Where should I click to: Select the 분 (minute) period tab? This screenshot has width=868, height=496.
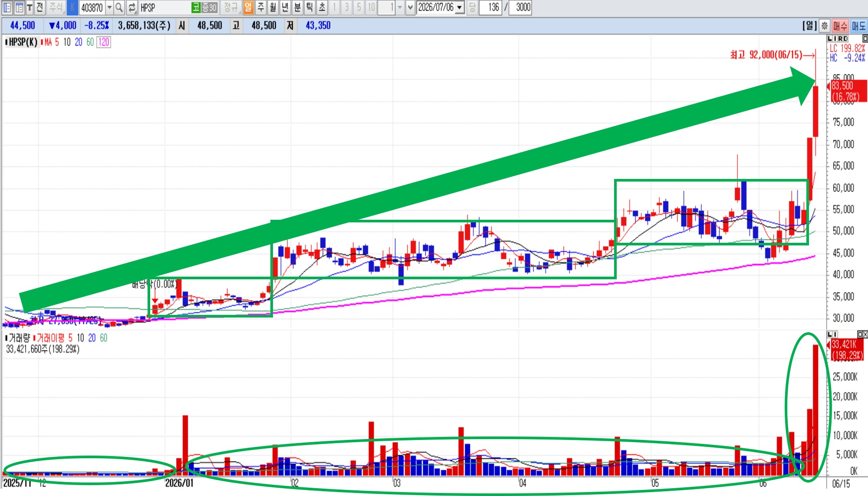pyautogui.click(x=297, y=7)
